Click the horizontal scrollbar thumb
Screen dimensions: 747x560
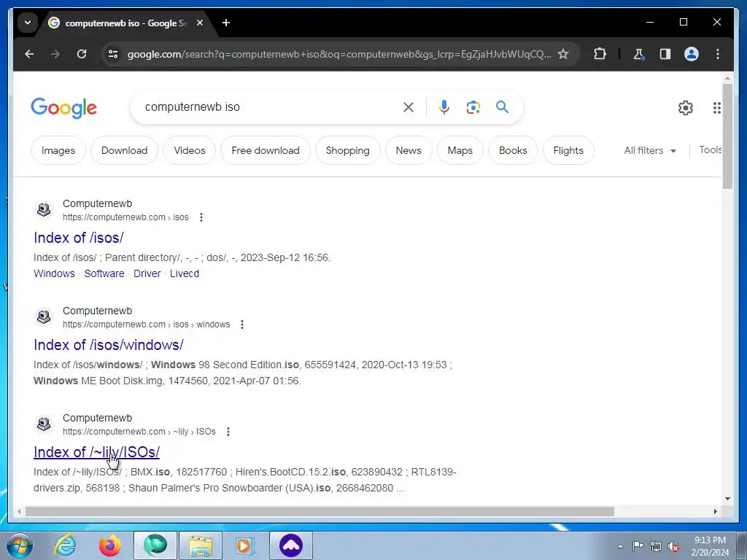click(x=320, y=511)
